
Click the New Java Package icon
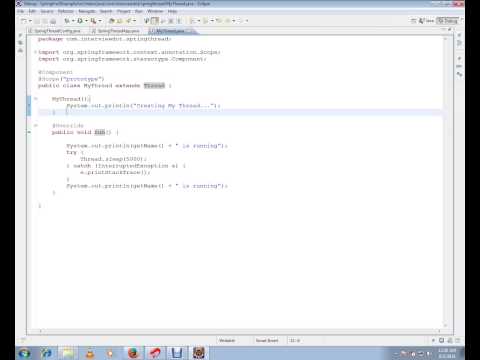tap(112, 21)
